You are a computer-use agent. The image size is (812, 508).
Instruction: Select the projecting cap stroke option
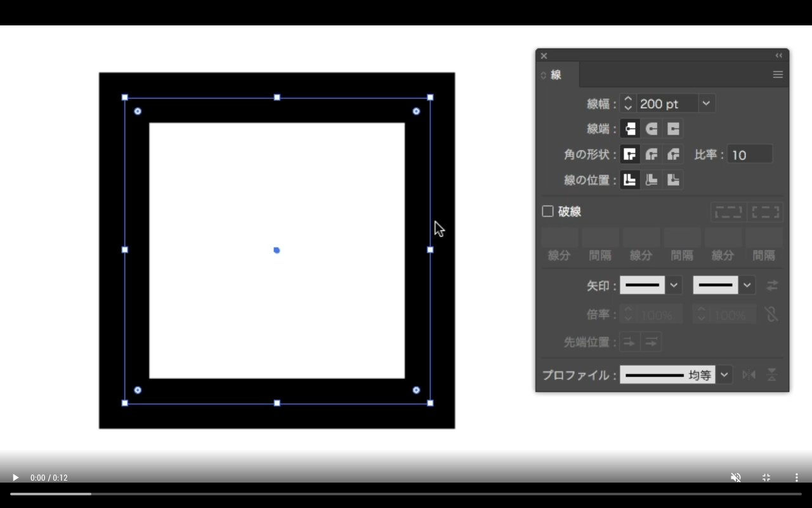(x=673, y=128)
